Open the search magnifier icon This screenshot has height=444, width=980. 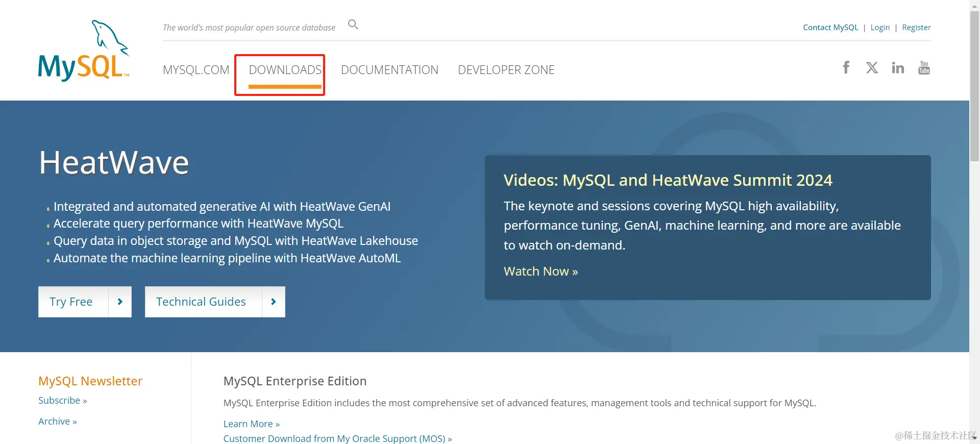pyautogui.click(x=353, y=24)
